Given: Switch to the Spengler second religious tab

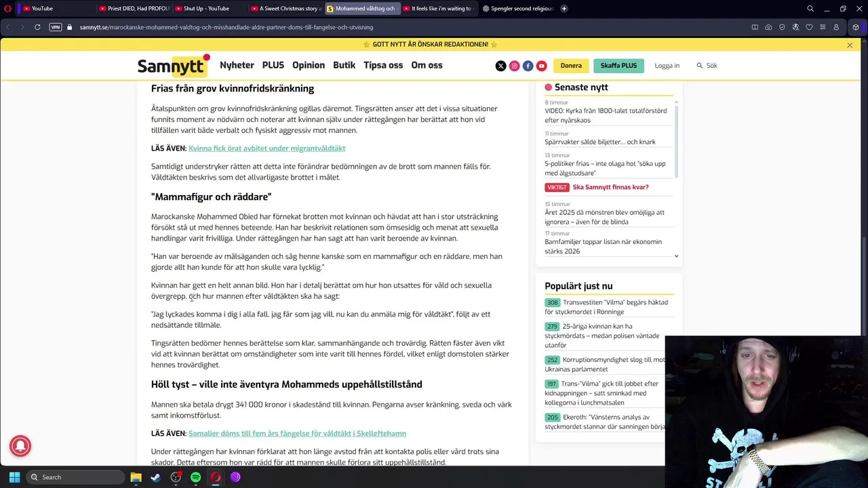Looking at the screenshot, I should tap(517, 9).
